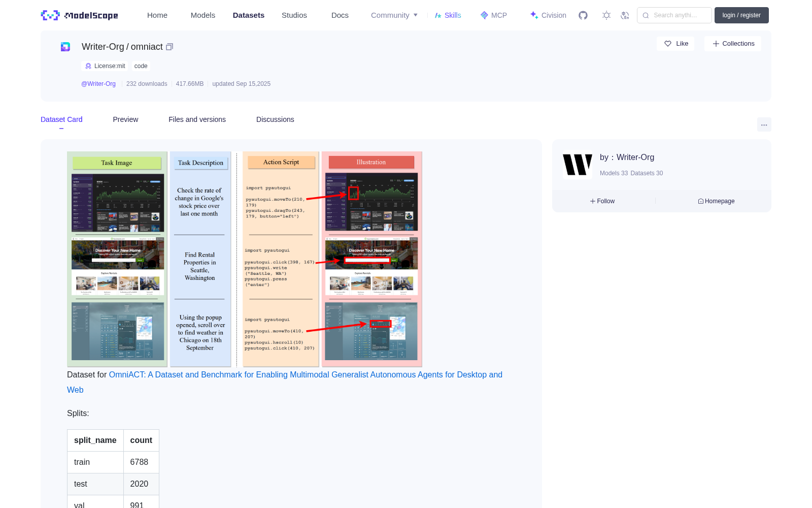Click the Civision sparkle icon

534,15
